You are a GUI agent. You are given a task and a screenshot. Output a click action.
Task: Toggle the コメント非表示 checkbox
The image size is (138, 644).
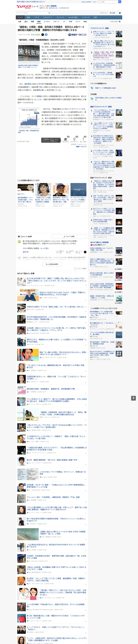click(75, 269)
